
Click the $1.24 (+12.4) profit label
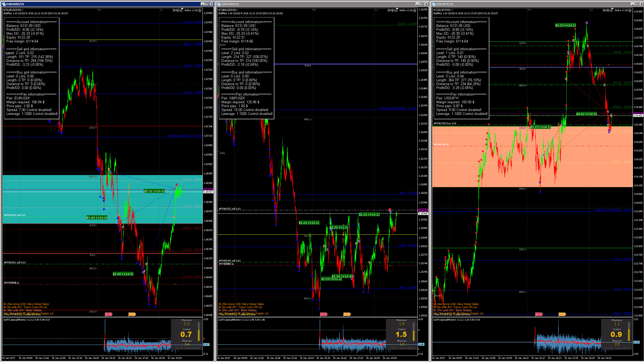(342, 276)
